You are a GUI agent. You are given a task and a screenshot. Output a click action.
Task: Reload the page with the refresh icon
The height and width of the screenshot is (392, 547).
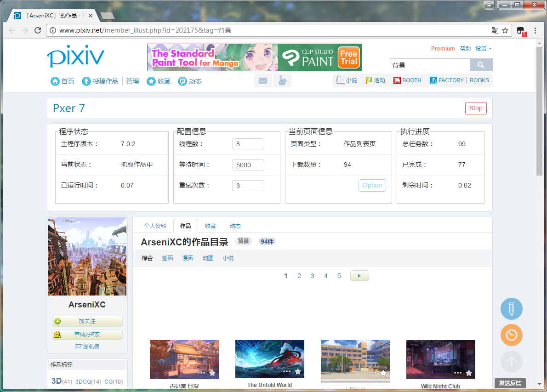[38, 30]
